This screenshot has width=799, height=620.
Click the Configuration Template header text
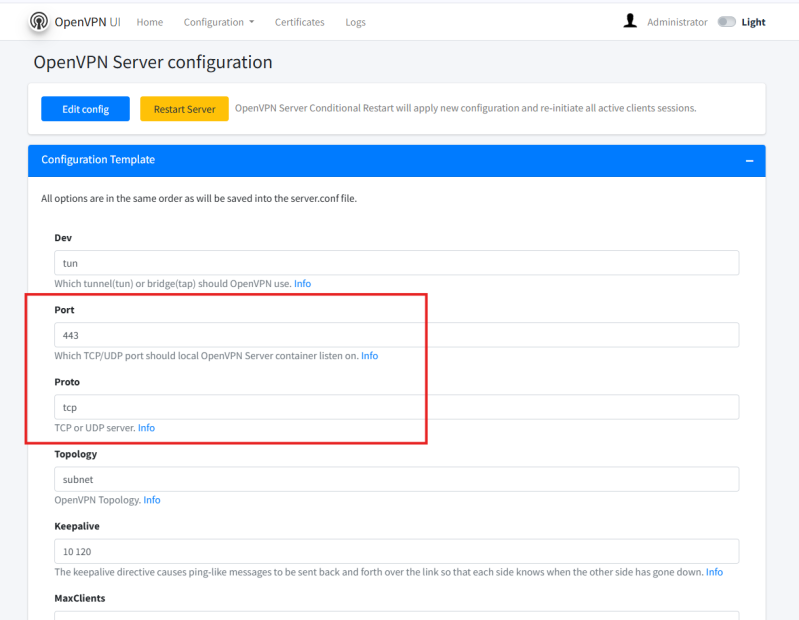tap(98, 159)
